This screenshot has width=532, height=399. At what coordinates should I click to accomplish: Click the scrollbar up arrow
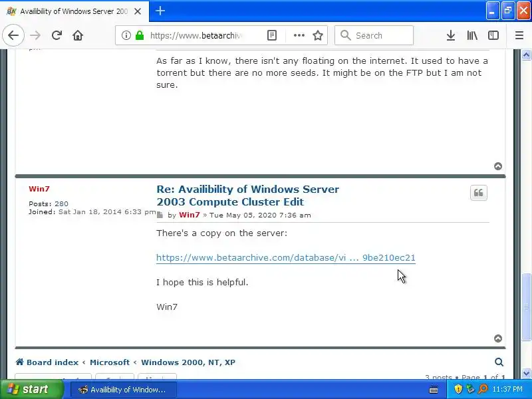[x=526, y=55]
